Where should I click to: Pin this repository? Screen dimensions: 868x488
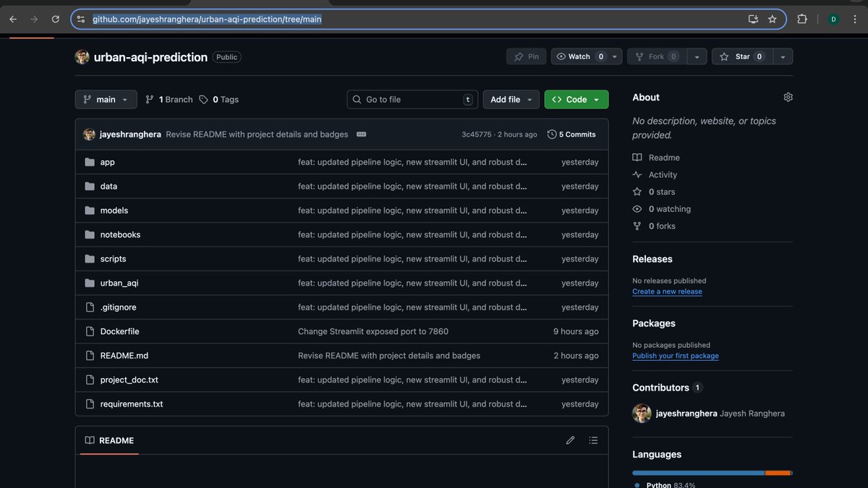(x=527, y=56)
